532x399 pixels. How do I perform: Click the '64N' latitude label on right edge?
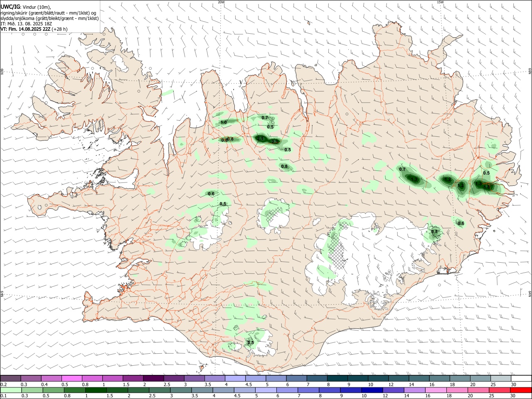point(530,293)
